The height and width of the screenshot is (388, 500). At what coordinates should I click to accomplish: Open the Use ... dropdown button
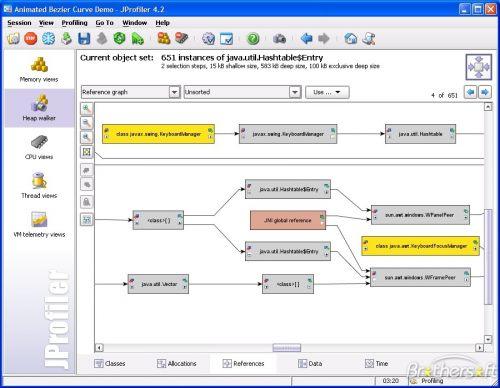tap(327, 92)
